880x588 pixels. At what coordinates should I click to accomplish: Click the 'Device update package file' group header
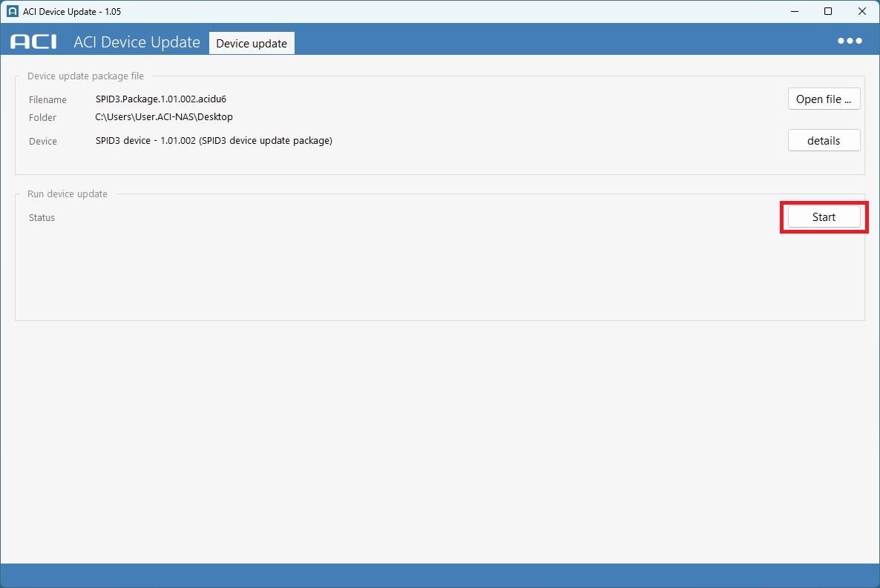click(85, 76)
